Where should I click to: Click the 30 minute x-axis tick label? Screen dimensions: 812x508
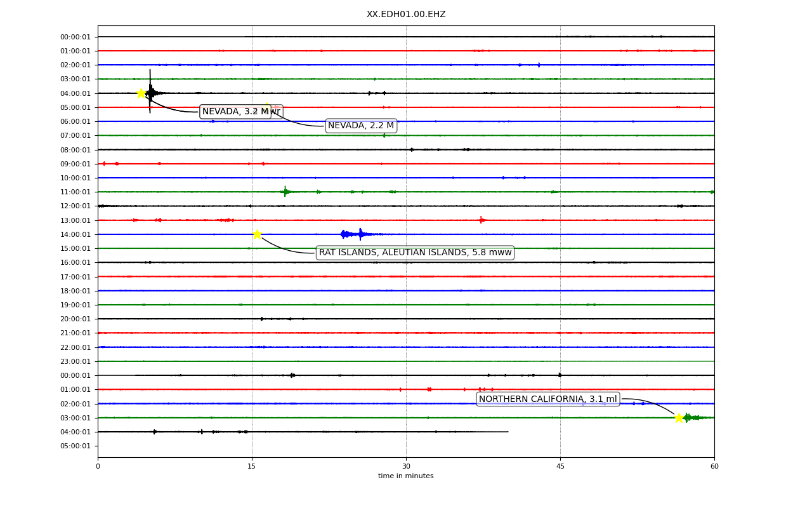[x=406, y=466]
